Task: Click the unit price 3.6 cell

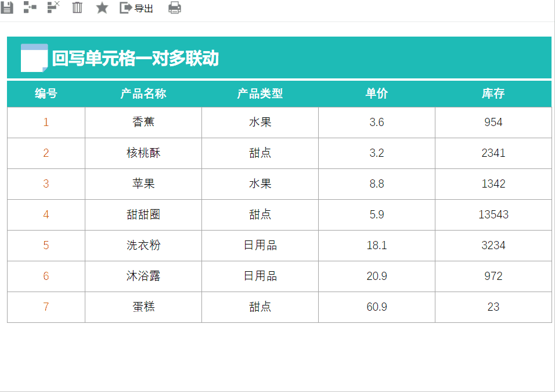Action: click(377, 123)
